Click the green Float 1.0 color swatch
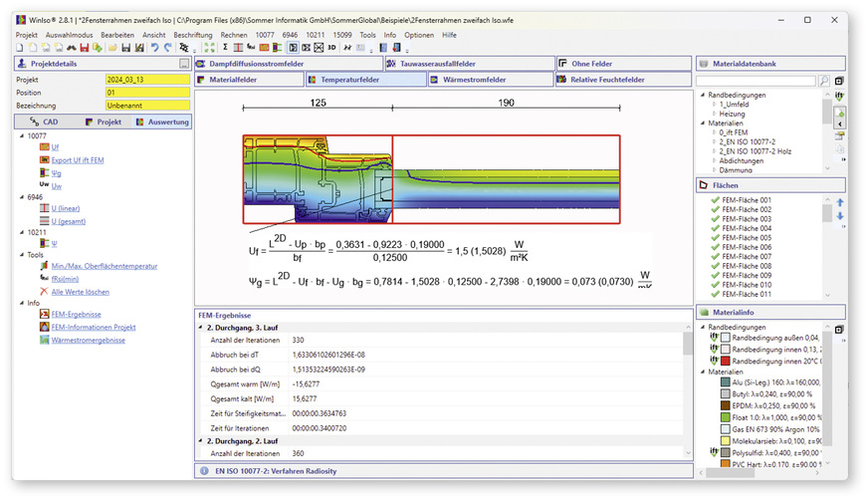The height and width of the screenshot is (500, 868). click(726, 417)
